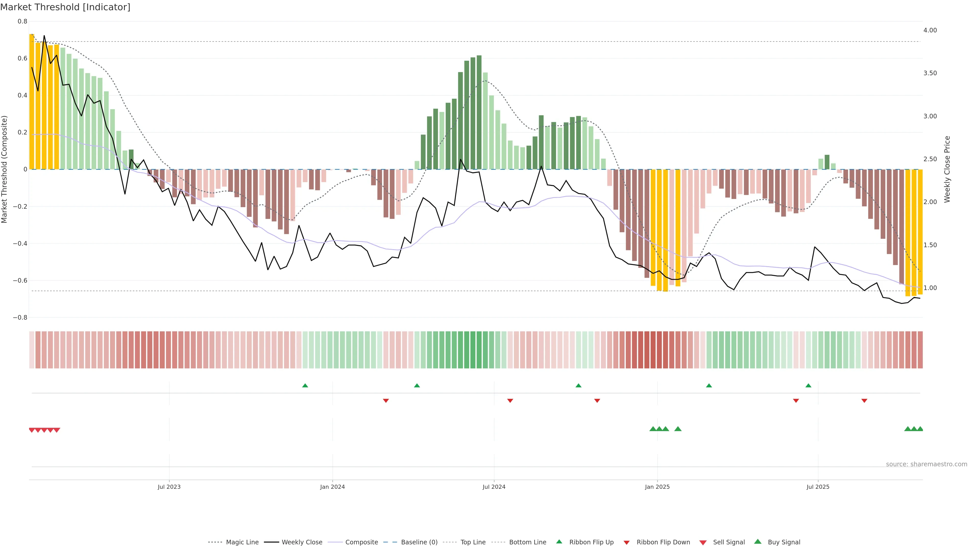Screen dimensions: 980x551
Task: Click the Ribbon Flip Down legend triangle
Action: [627, 543]
